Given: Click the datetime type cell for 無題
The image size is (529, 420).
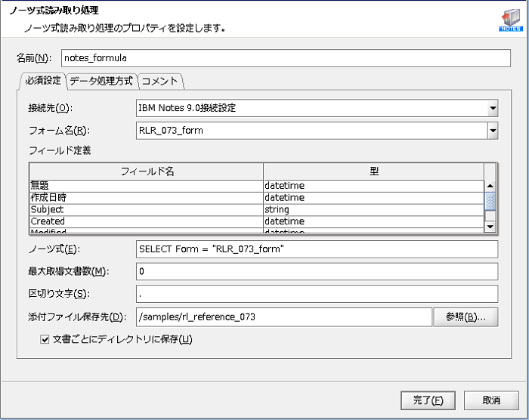Looking at the screenshot, I should click(374, 186).
